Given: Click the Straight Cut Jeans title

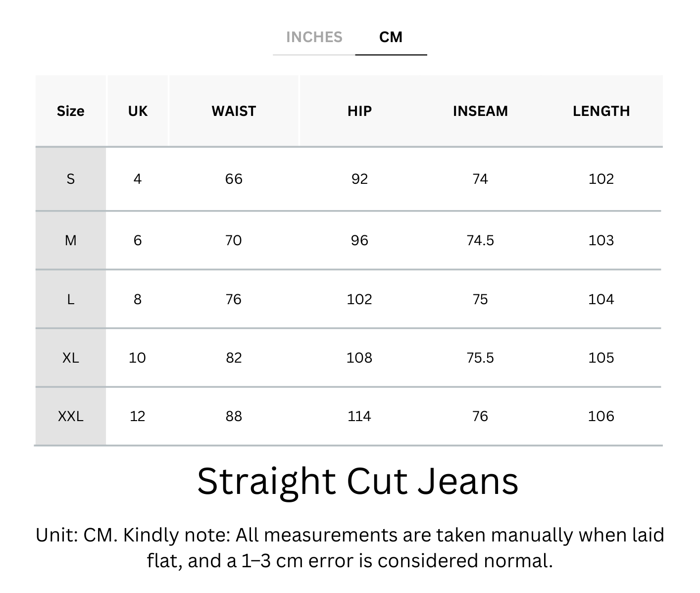Looking at the screenshot, I should click(357, 481).
